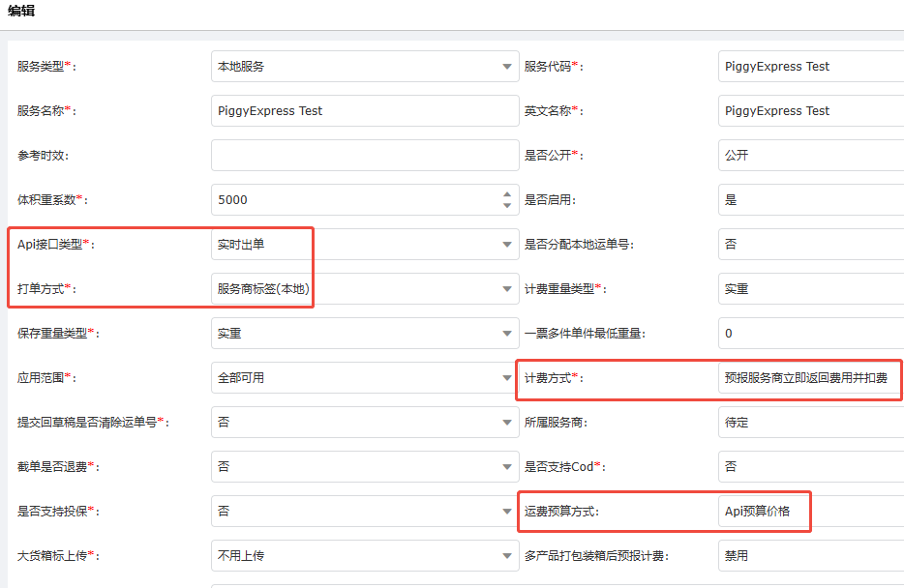Decrease 体积重系数 with the down arrow
The height and width of the screenshot is (588, 904).
click(507, 205)
